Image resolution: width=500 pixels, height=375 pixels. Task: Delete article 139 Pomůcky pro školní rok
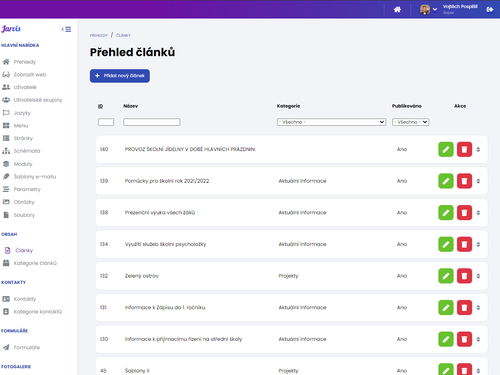tap(464, 181)
